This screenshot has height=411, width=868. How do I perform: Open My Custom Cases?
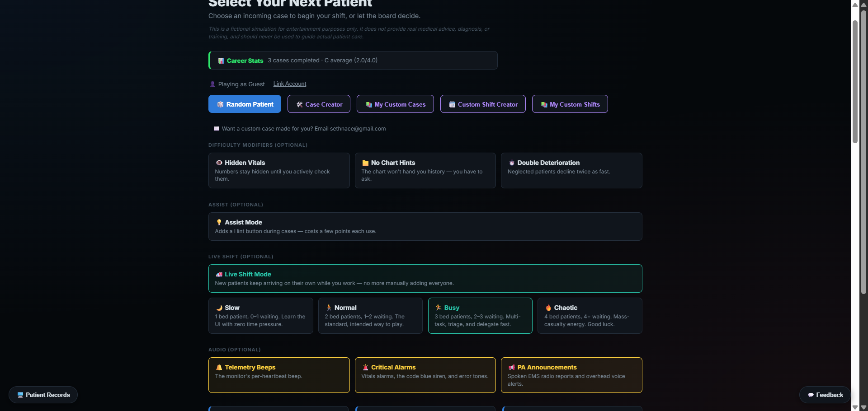click(395, 104)
